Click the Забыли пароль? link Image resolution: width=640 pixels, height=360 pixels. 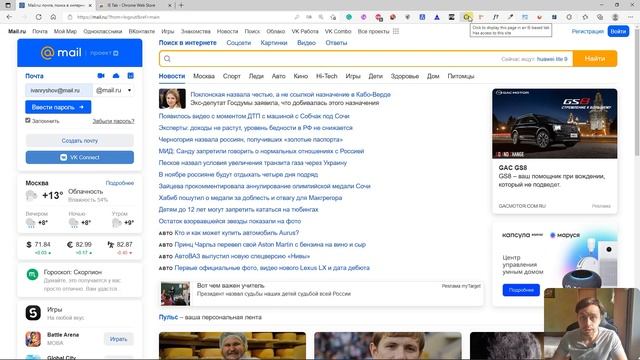[x=113, y=121]
